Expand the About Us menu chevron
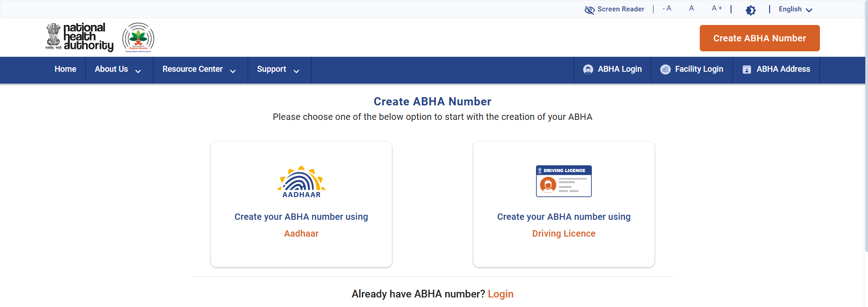Viewport: 868px width, 307px height. tap(138, 71)
